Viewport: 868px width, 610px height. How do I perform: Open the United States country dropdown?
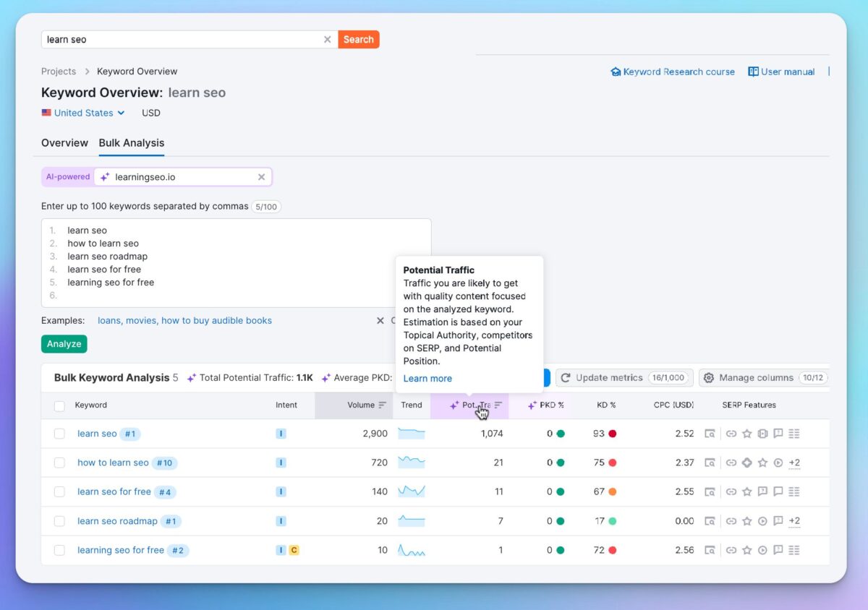click(x=82, y=113)
